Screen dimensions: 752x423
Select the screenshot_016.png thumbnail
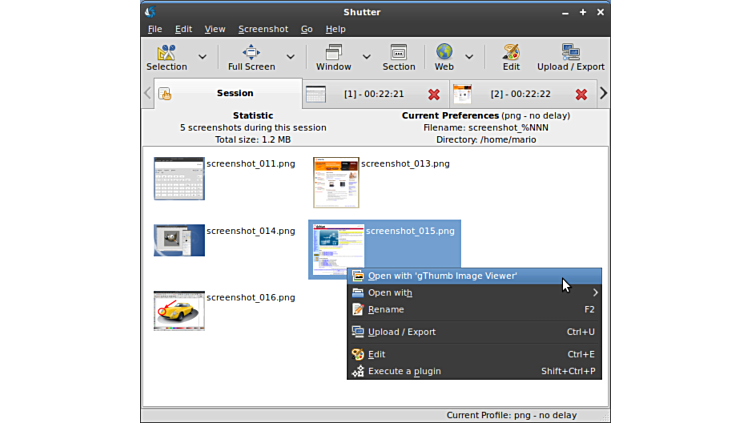[x=179, y=311]
